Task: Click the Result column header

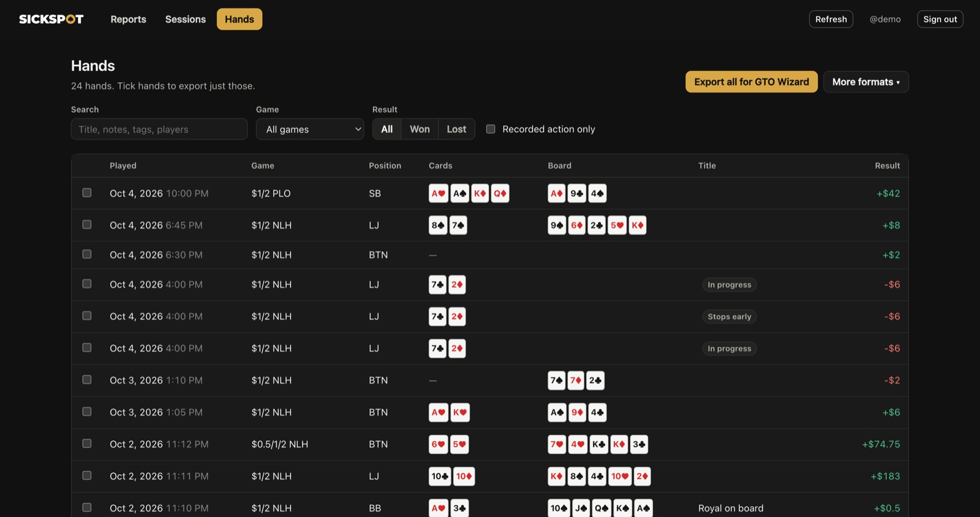Action: point(888,165)
